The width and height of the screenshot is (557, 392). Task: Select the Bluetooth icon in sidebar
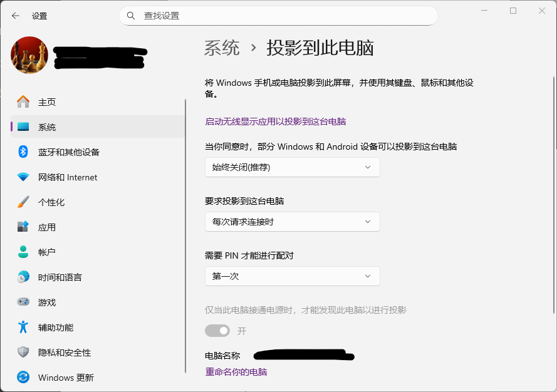point(23,152)
